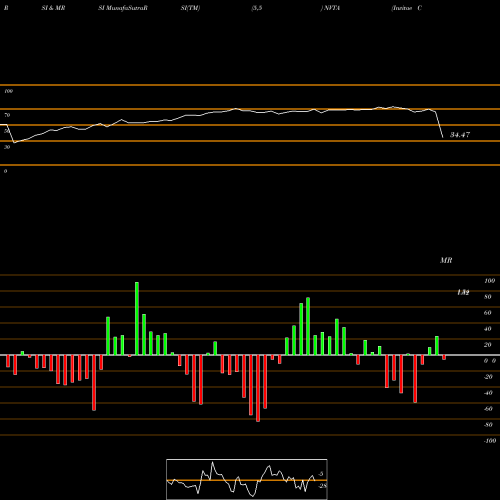Screen dimensions: 500x500
Task: Click the '-40' label on MR axis
Action: pyautogui.click(x=488, y=393)
